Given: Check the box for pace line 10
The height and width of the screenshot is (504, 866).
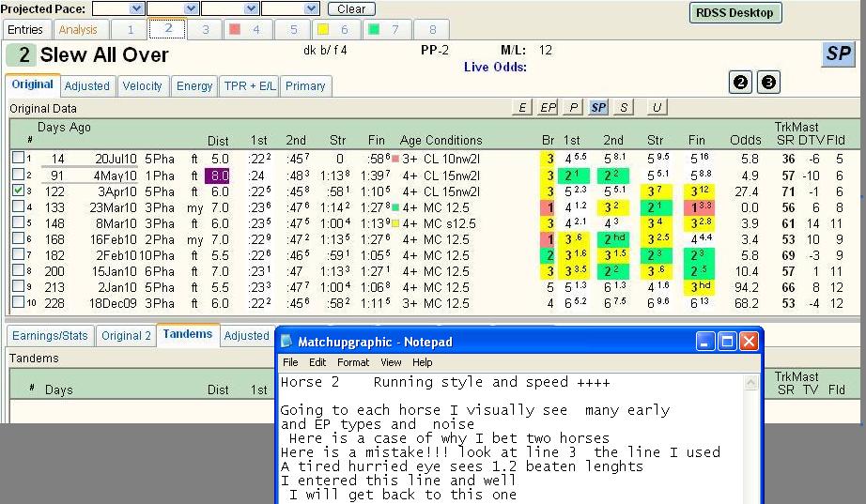Looking at the screenshot, I should 18,302.
